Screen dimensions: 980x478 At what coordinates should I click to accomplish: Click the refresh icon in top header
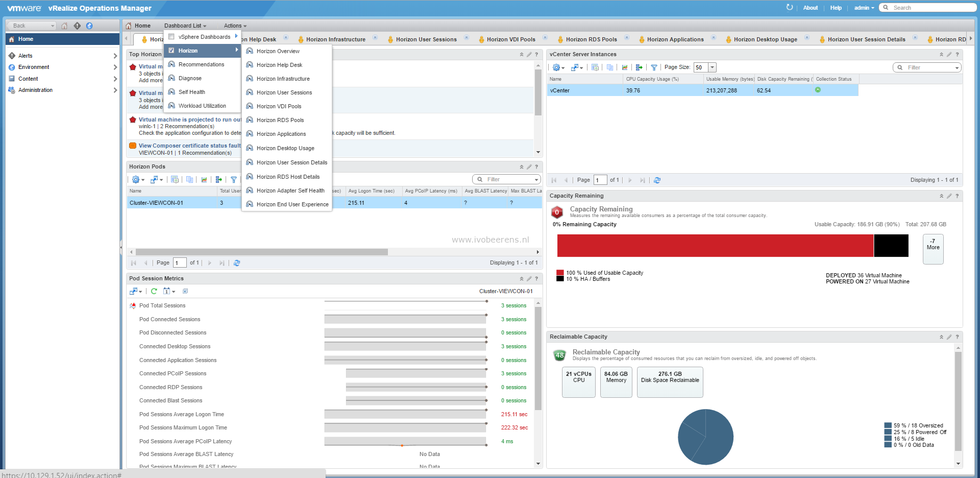[x=790, y=8]
